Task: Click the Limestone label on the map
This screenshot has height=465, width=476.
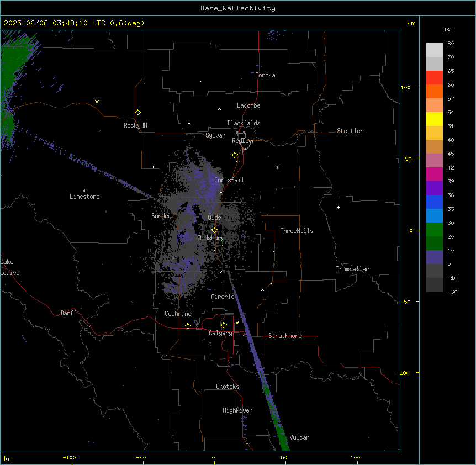Action: coord(84,197)
